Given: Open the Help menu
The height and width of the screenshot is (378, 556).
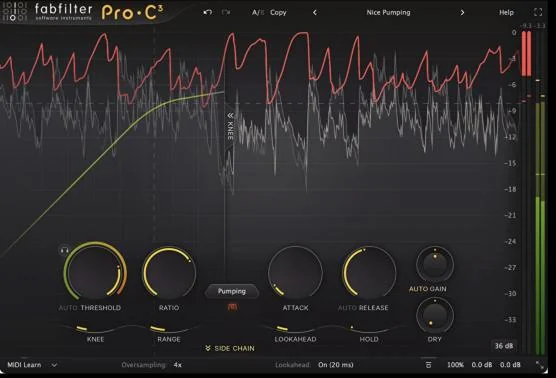Looking at the screenshot, I should pyautogui.click(x=506, y=12).
